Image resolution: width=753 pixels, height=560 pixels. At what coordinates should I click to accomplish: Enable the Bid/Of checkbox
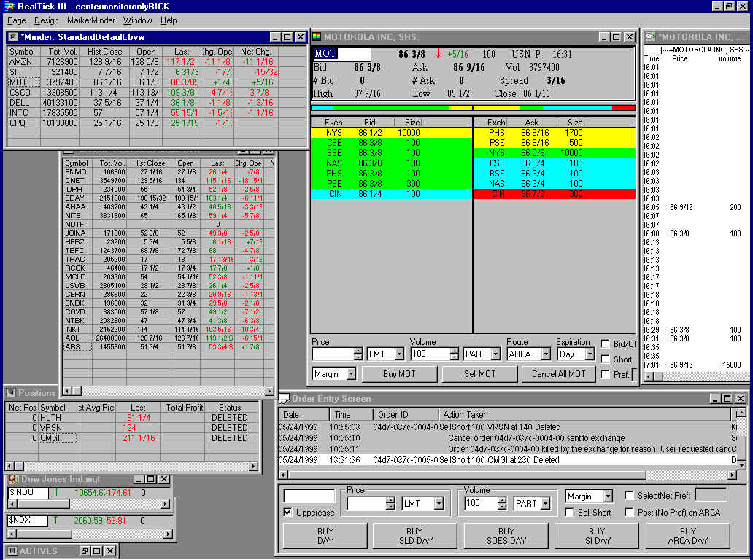pyautogui.click(x=605, y=343)
